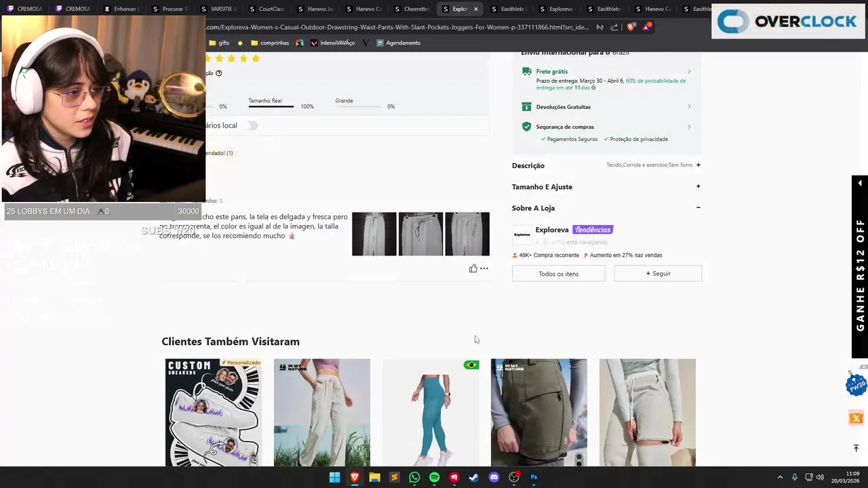This screenshot has height=488, width=868.
Task: Open the second review photo thumbnail
Action: pyautogui.click(x=420, y=234)
